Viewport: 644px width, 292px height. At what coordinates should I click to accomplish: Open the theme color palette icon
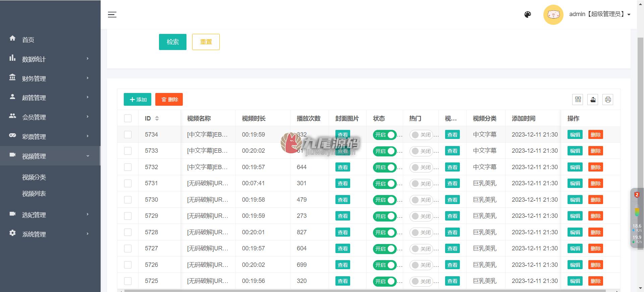click(528, 14)
